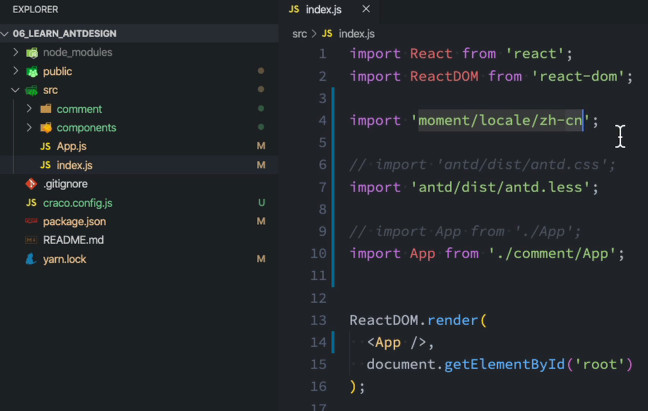Collapse the src folder chevron
Viewport: 648px width, 411px height.
(x=15, y=90)
